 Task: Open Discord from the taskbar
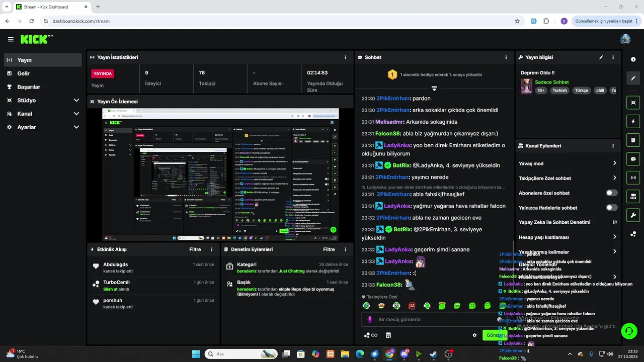point(405,354)
